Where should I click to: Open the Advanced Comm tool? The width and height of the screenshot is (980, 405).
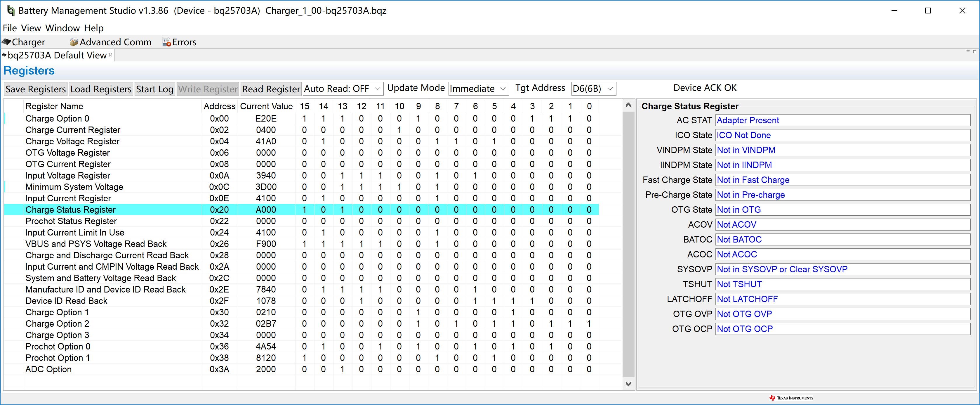[110, 42]
